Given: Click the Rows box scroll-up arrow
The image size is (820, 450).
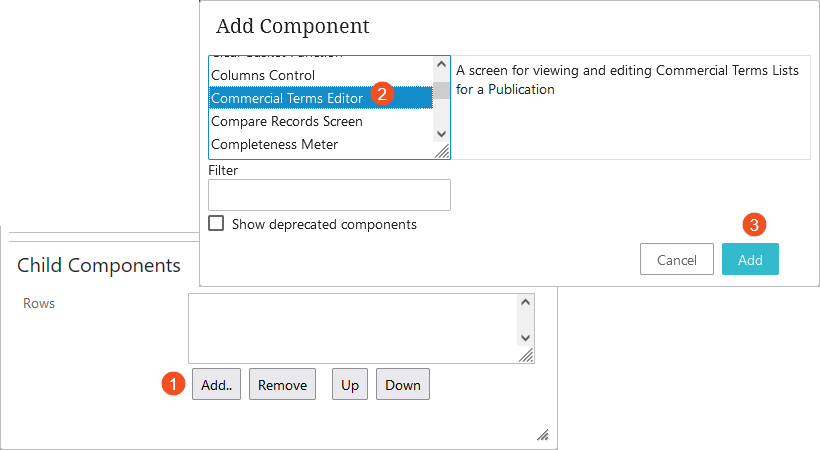Looking at the screenshot, I should (x=526, y=302).
